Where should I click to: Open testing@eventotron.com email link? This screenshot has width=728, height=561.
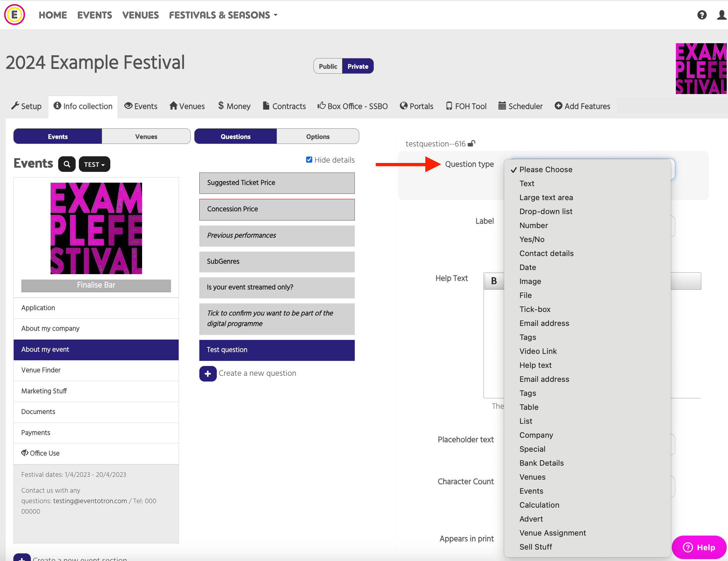pyautogui.click(x=90, y=501)
